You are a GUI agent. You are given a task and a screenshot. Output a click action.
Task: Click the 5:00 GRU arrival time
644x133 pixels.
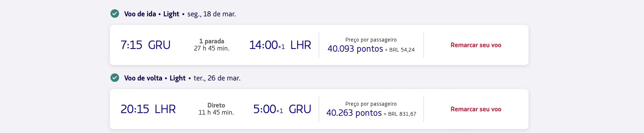pyautogui.click(x=282, y=109)
